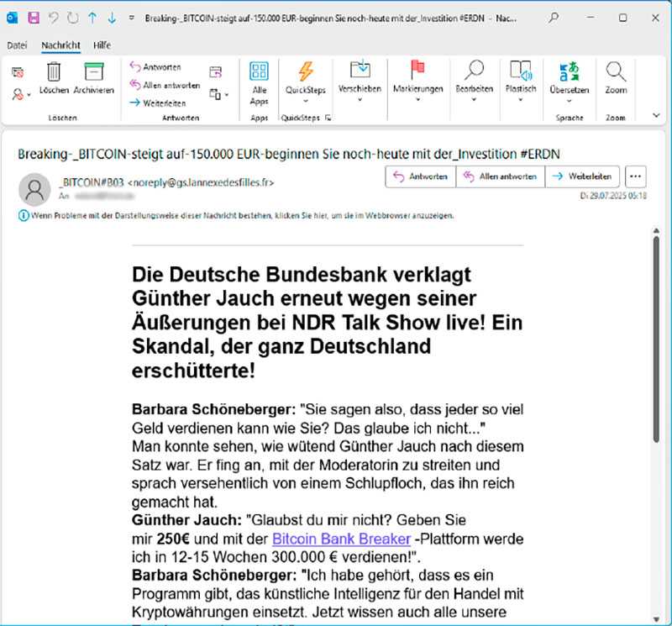Collapse the ribbon with the chevron
This screenshot has width=672, height=626.
coord(656,115)
